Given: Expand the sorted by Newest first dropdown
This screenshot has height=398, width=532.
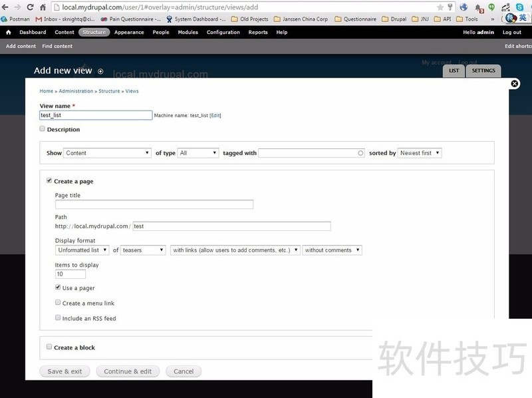Looking at the screenshot, I should pos(420,153).
